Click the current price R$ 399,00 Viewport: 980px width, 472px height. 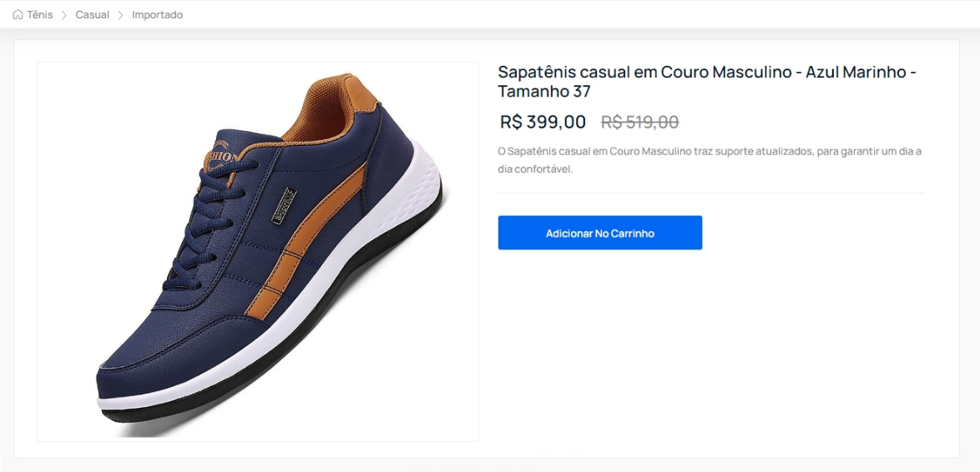[543, 122]
